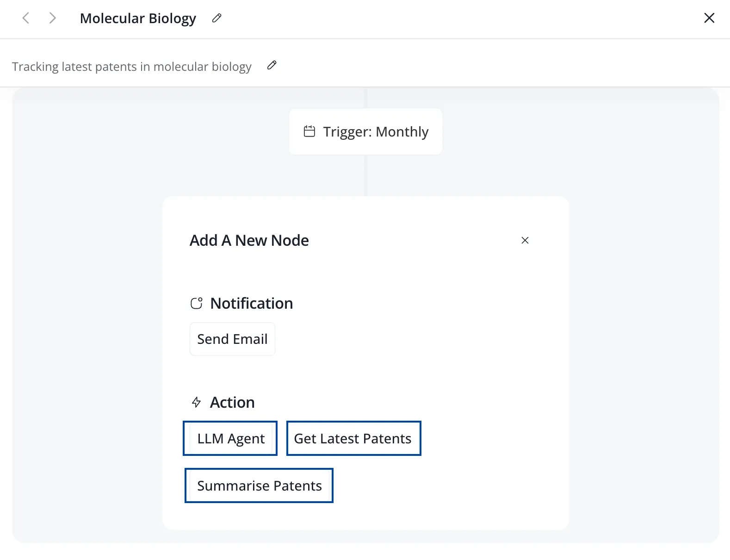The image size is (730, 560).
Task: Add a Send Email notification node
Action: (x=232, y=339)
